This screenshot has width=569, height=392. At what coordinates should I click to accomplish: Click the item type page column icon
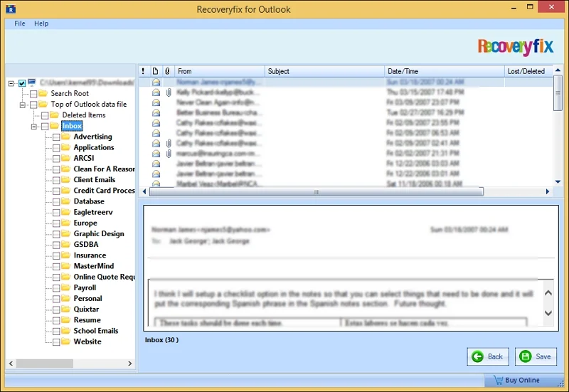point(155,71)
